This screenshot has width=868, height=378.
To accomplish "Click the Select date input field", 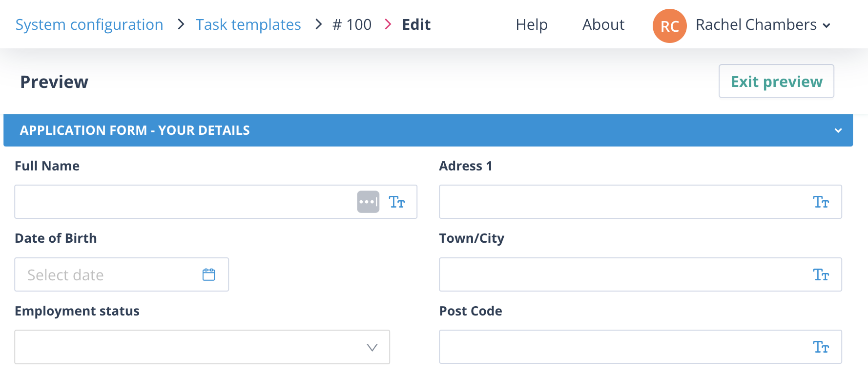I will [122, 274].
